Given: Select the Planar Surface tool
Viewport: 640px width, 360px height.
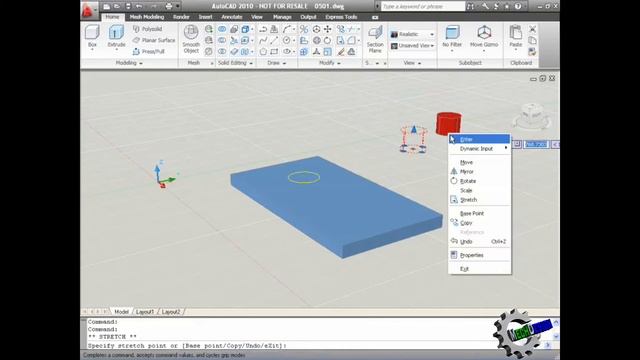Looking at the screenshot, I should [x=154, y=40].
